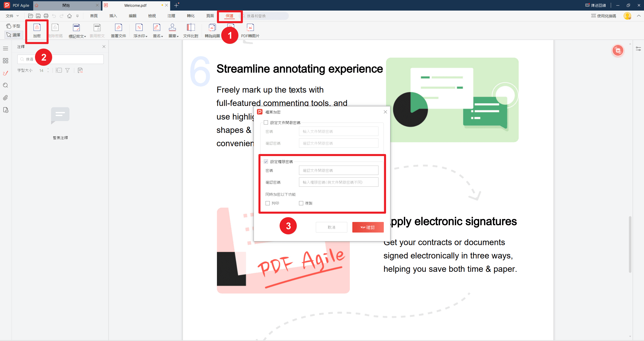The width and height of the screenshot is (644, 341).
Task: Switch to the 注釋 tab
Action: pos(171,16)
